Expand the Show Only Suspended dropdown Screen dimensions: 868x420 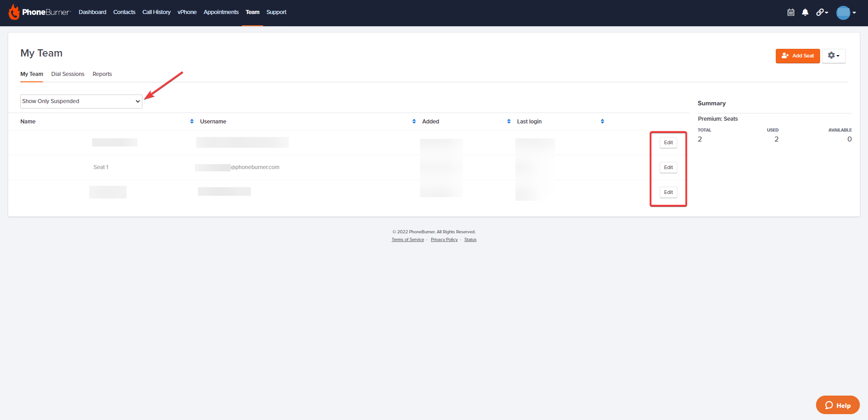point(81,101)
